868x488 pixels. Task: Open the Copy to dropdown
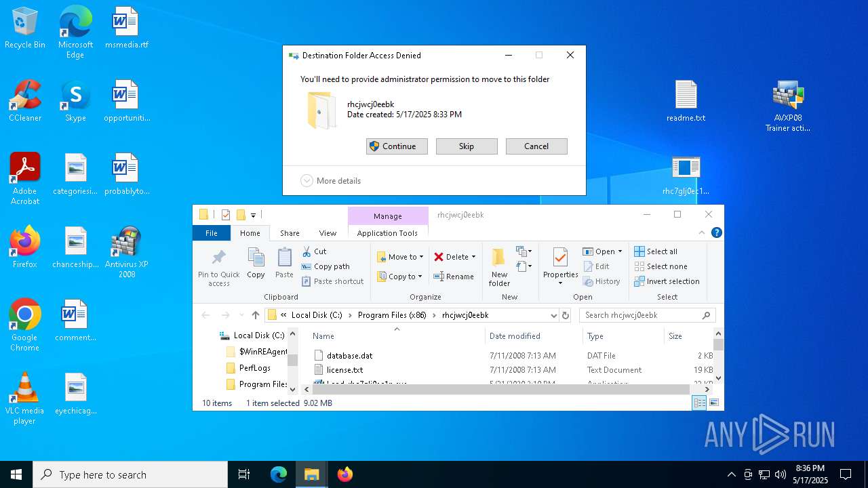click(401, 277)
